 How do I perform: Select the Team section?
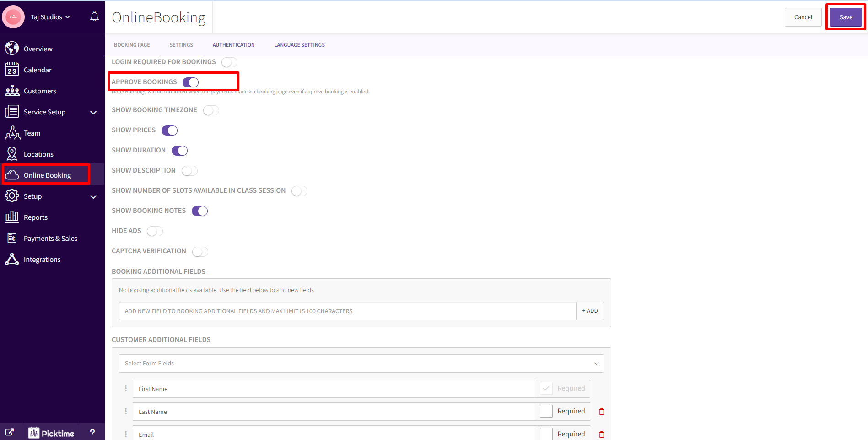(x=32, y=133)
